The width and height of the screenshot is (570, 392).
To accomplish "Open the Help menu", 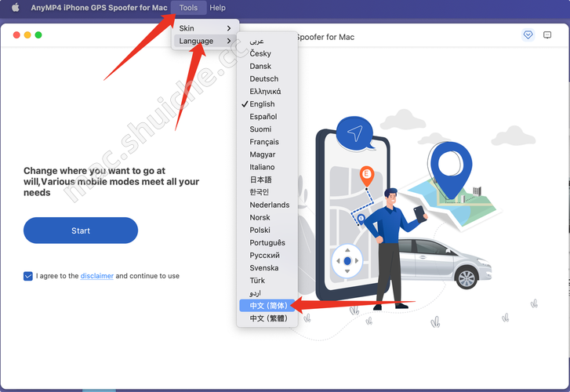I will point(217,8).
